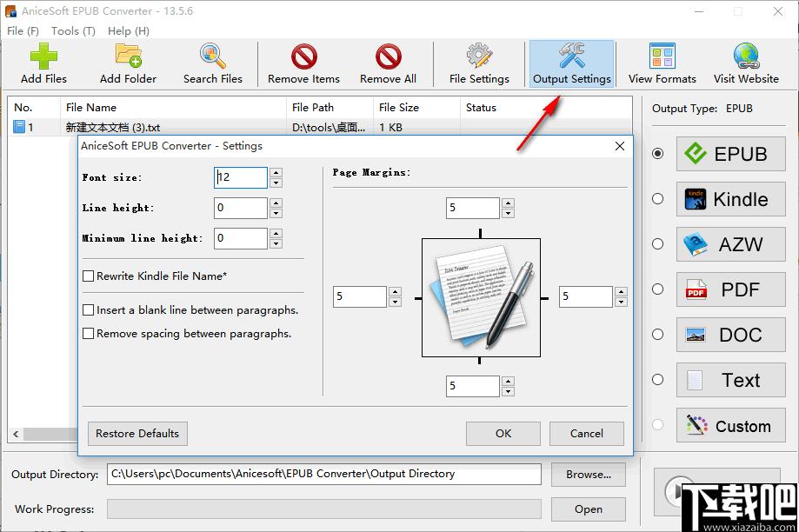
Task: Select the AZW radio button
Action: coord(658,244)
